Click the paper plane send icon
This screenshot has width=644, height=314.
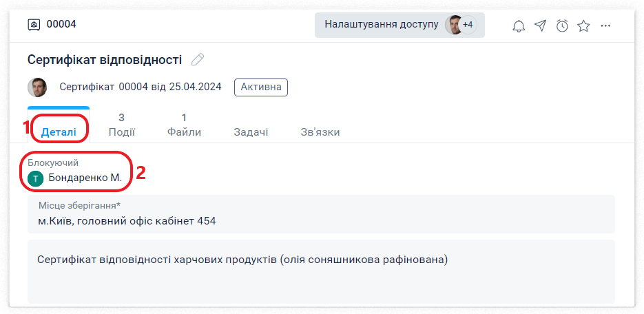coord(541,26)
